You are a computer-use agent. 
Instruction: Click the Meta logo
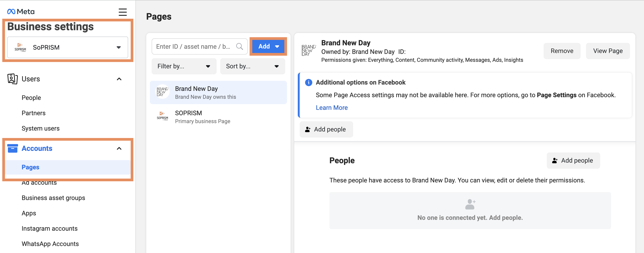(x=21, y=11)
